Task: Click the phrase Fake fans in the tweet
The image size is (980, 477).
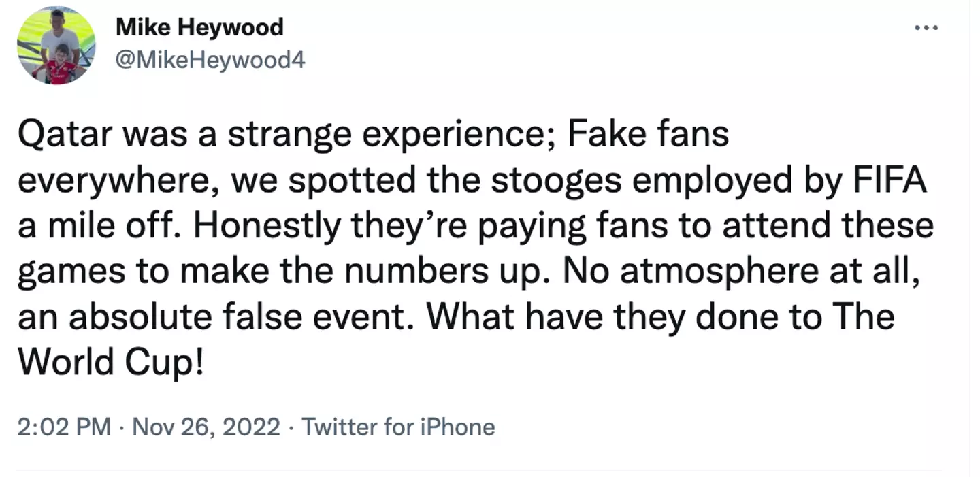Action: [x=649, y=134]
